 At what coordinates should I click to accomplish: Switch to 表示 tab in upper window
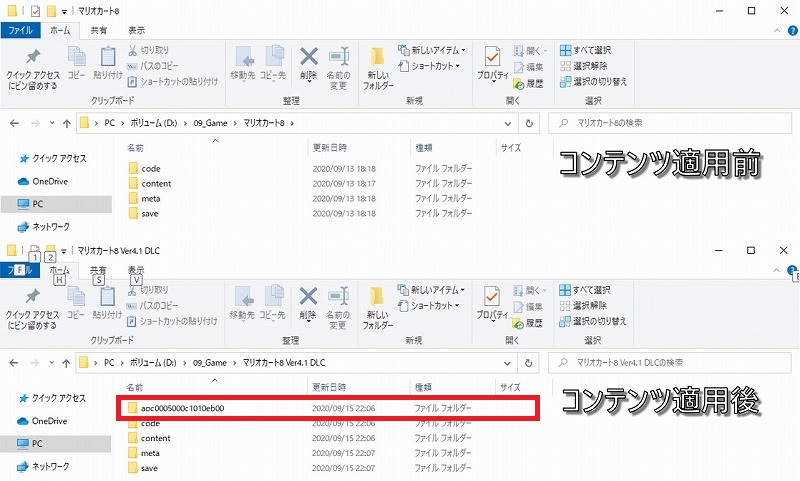[136, 30]
